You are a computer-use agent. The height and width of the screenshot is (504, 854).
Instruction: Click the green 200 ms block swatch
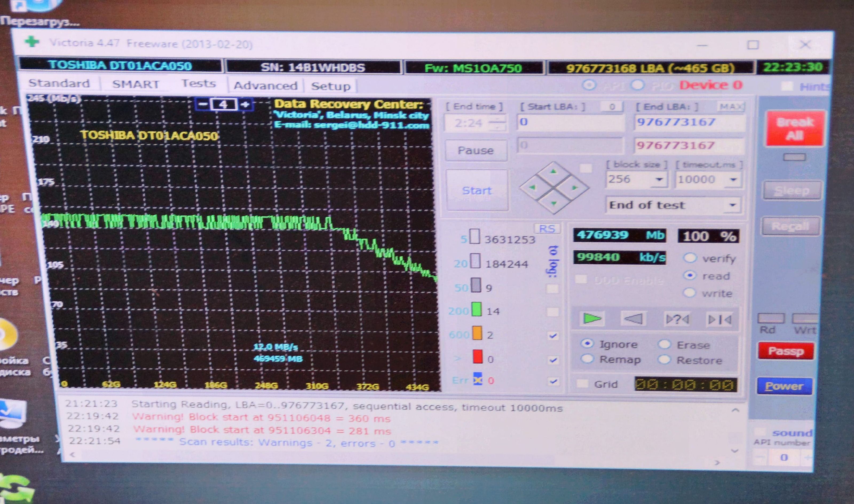477,310
